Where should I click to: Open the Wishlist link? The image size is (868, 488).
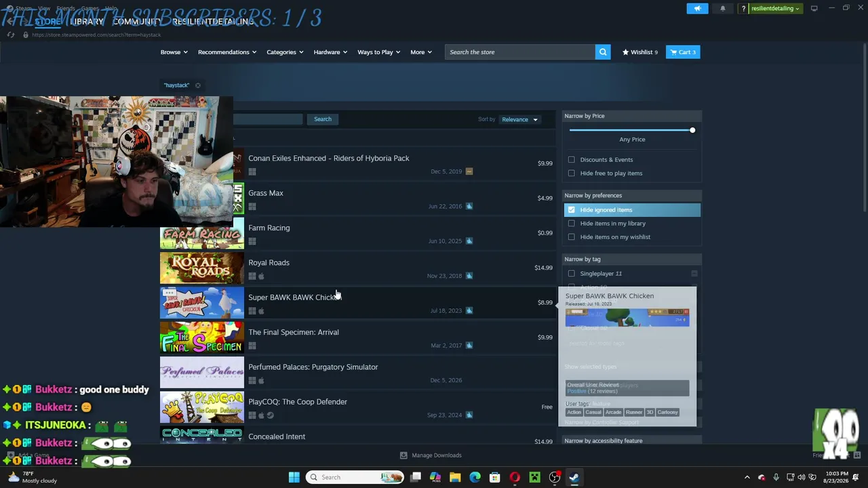pyautogui.click(x=640, y=52)
